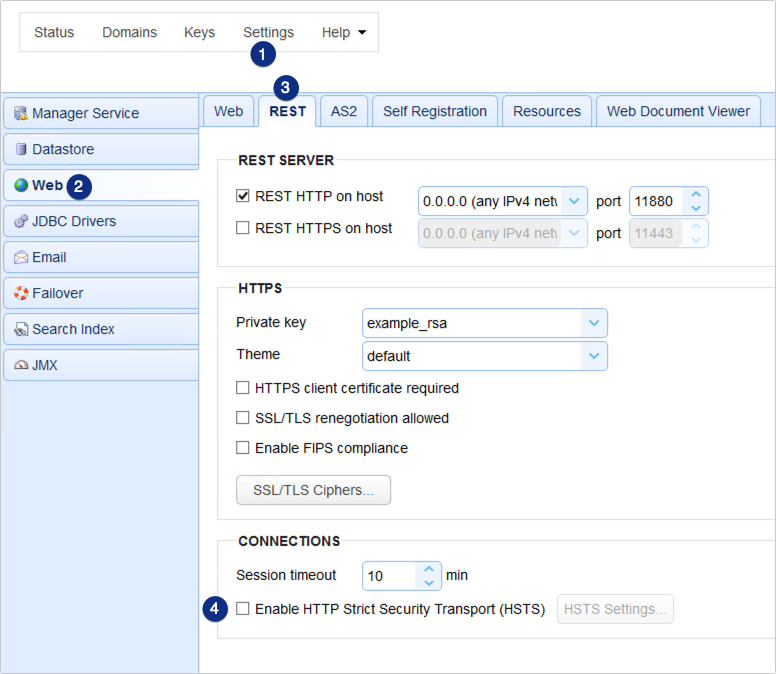Expand the Theme dropdown

594,355
